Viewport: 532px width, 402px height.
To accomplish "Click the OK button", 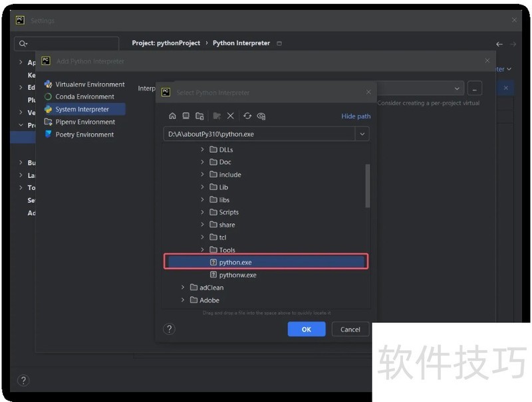I will (x=306, y=329).
